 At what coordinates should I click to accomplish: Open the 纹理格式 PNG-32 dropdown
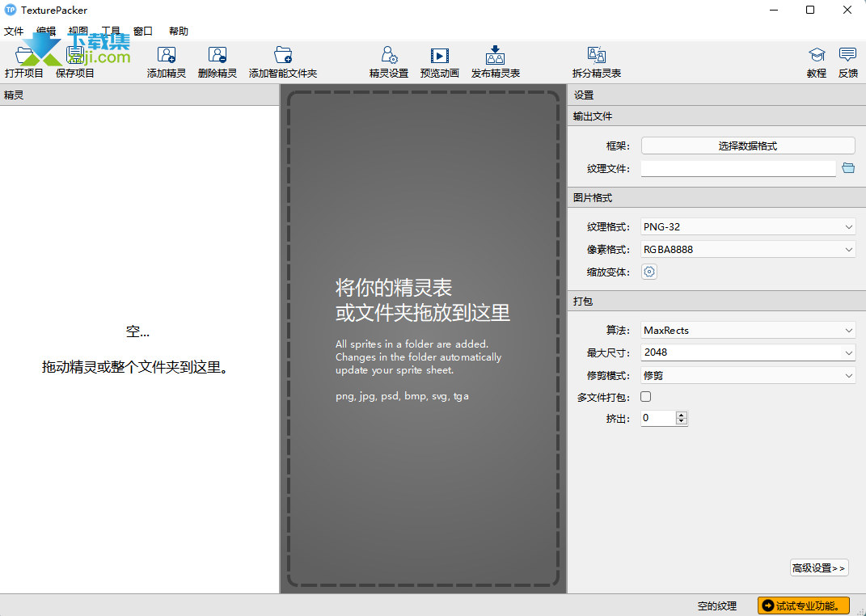[748, 227]
